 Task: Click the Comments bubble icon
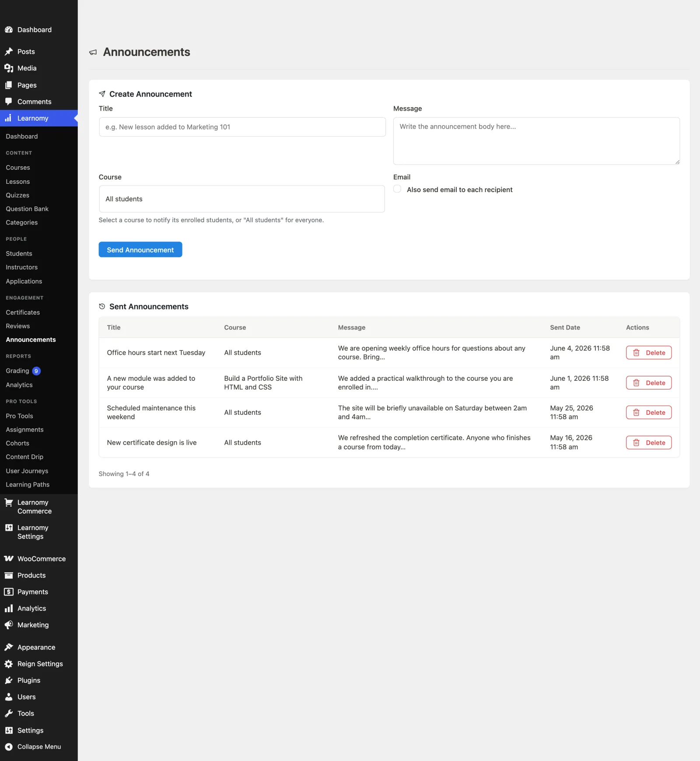tap(9, 102)
